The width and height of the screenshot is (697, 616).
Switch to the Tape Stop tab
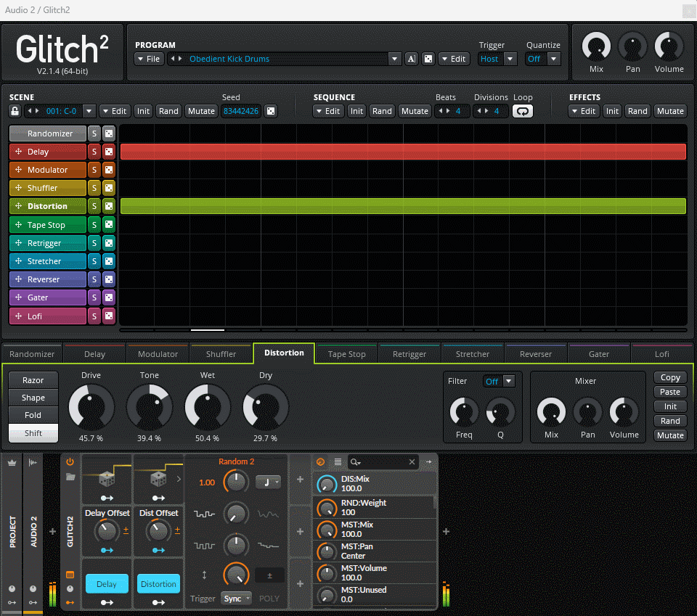[347, 354]
